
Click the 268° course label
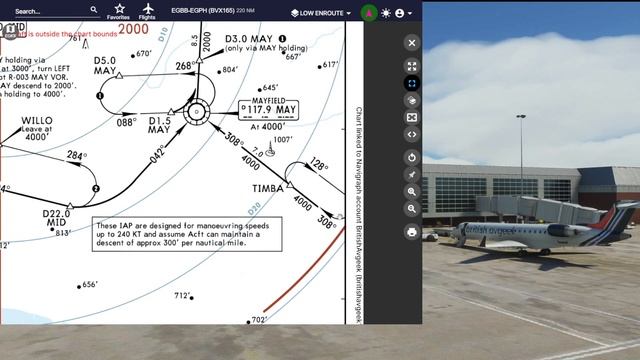coord(185,66)
